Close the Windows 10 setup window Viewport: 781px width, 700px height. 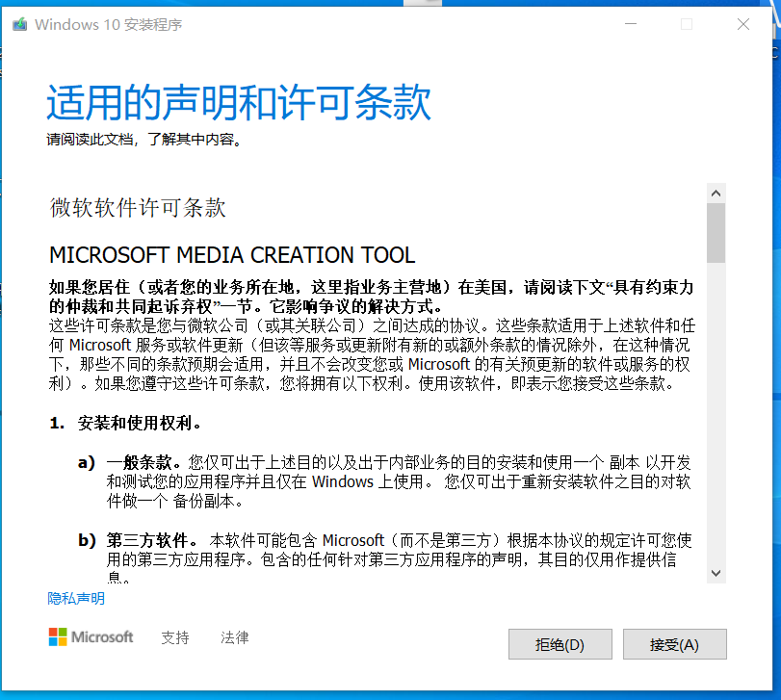(x=743, y=24)
